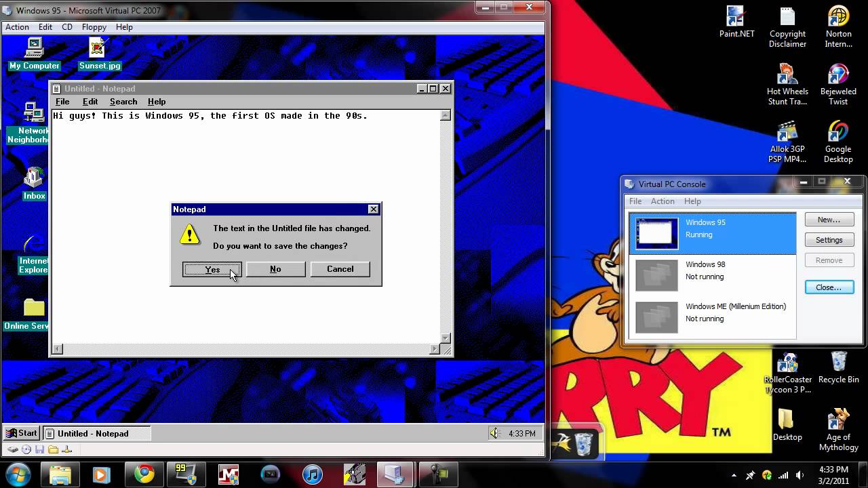Open the Recycle Bin on Windows 7 desktop
868x488 pixels.
[x=838, y=368]
